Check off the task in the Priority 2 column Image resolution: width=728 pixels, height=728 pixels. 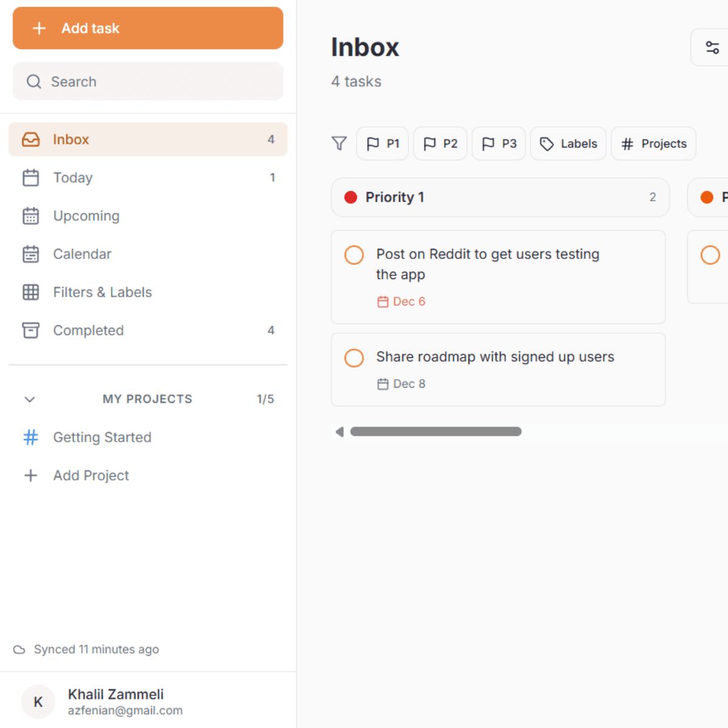point(710,255)
